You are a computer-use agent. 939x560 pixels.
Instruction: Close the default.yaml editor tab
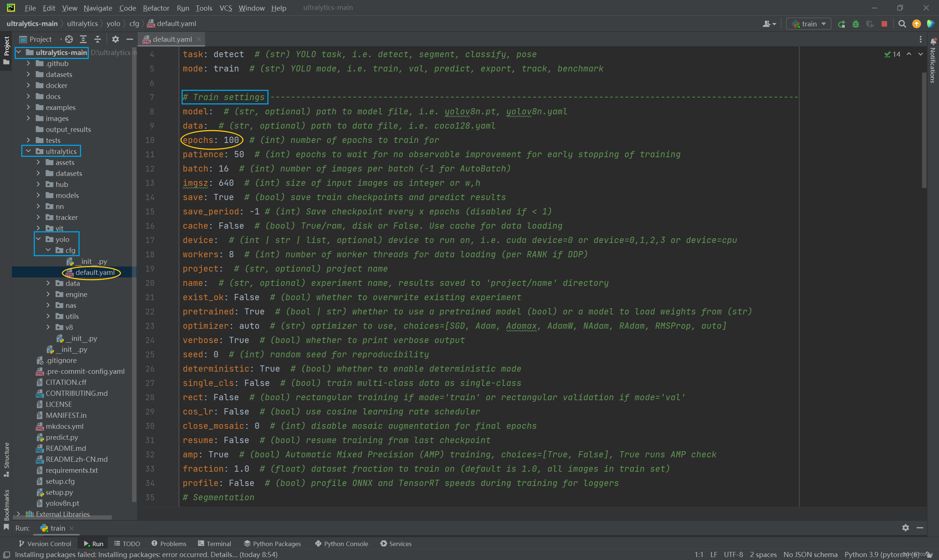(x=199, y=39)
